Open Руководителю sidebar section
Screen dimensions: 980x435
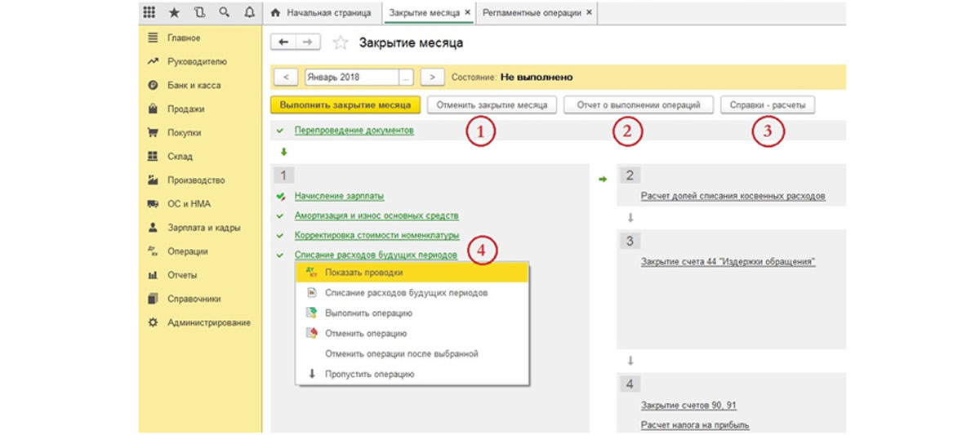pos(197,62)
